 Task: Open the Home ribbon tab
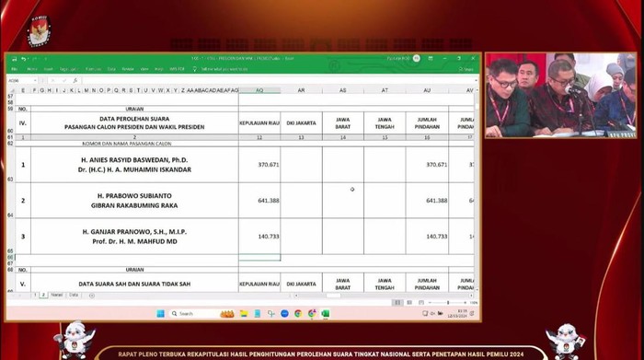[32, 69]
